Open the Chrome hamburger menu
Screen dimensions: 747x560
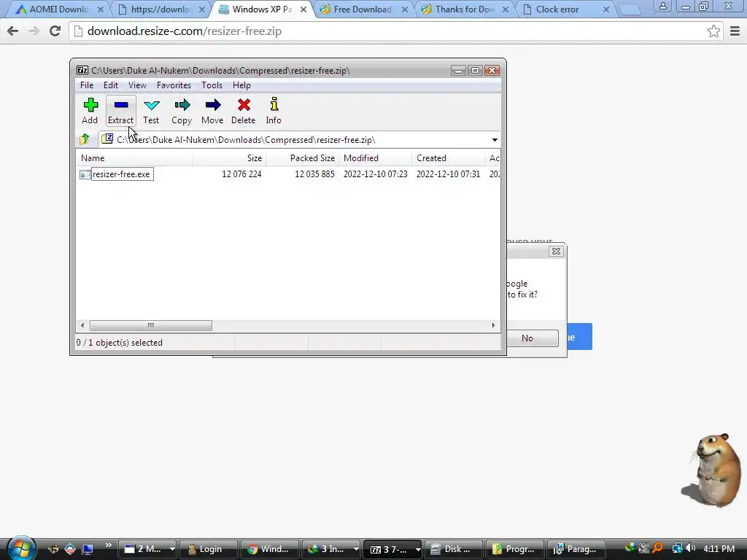[x=735, y=31]
